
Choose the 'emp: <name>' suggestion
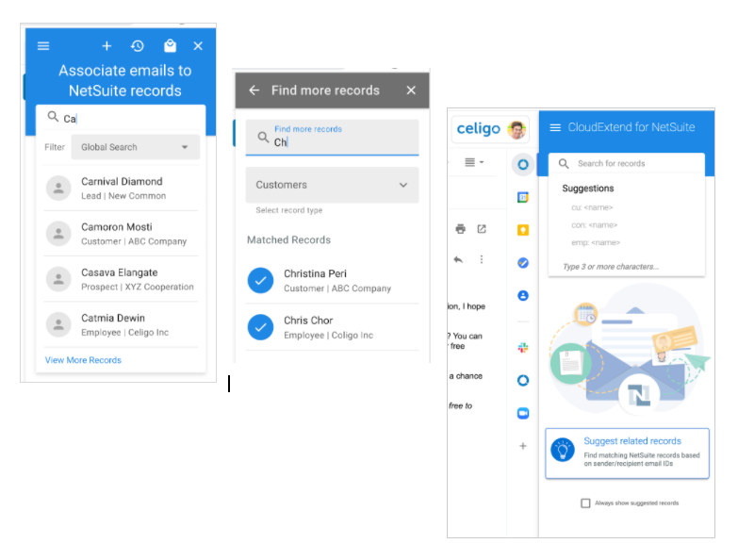point(596,243)
